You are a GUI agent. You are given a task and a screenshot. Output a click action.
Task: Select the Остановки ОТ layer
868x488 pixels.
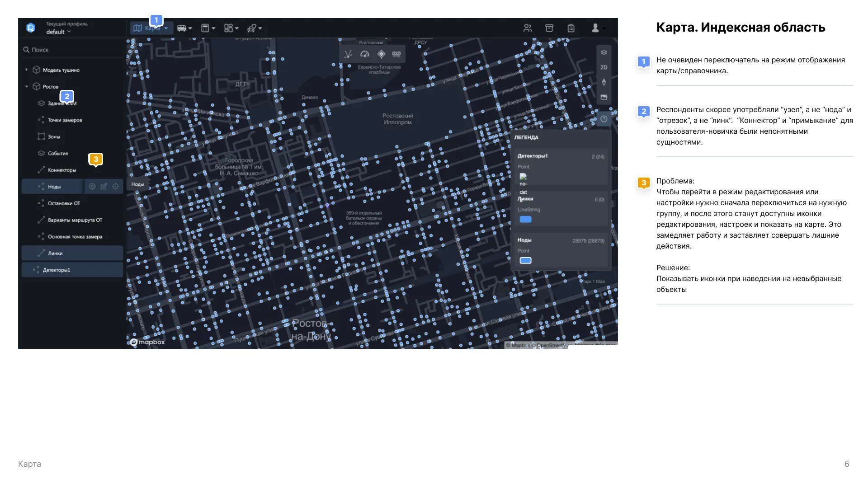tap(64, 203)
